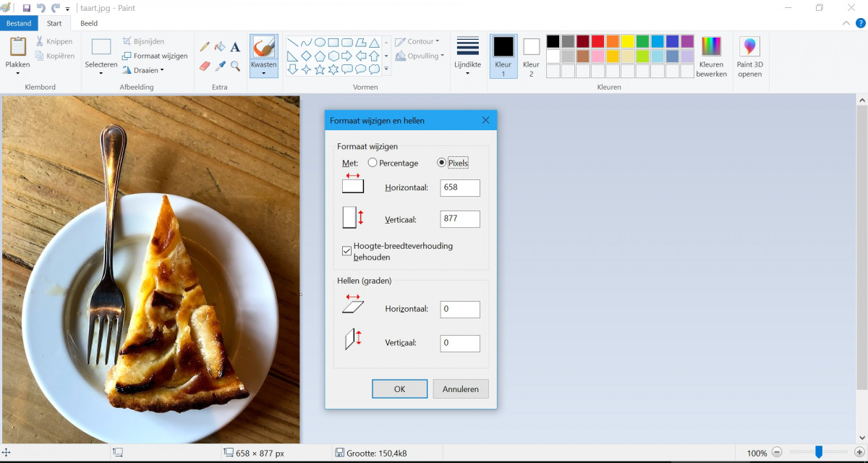Click the Save icon in title bar
Viewport: 868px width, 463px height.
tap(27, 8)
